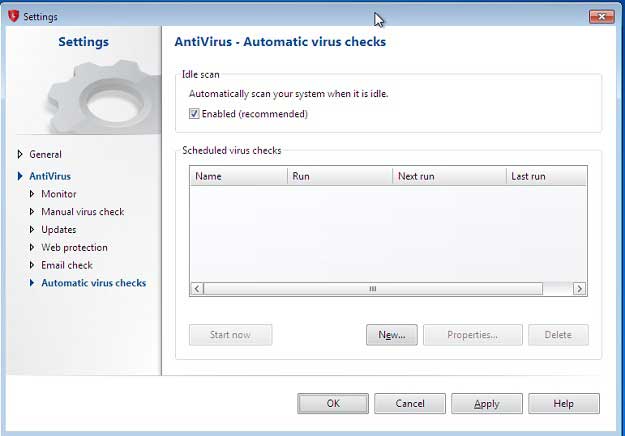The image size is (625, 436).
Task: Collapse the AntiVirus section arrow
Action: pos(20,176)
